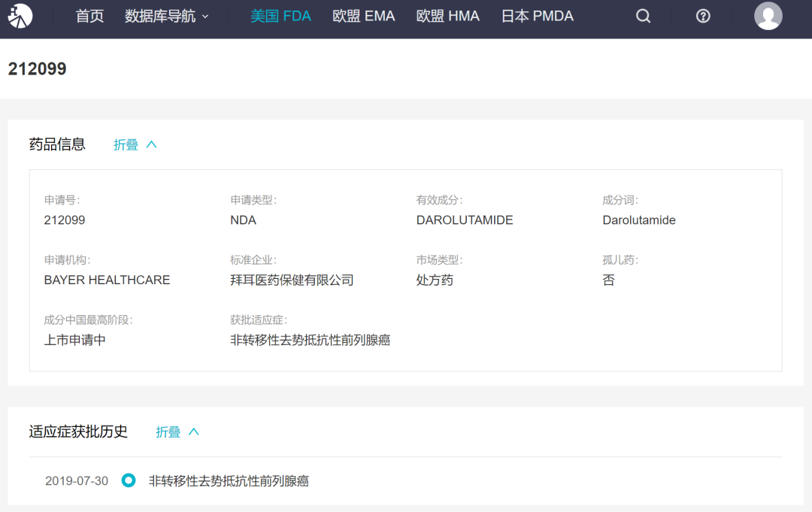Select the 2019-07-30 timeline marker dot
Image resolution: width=812 pixels, height=512 pixels.
click(129, 480)
